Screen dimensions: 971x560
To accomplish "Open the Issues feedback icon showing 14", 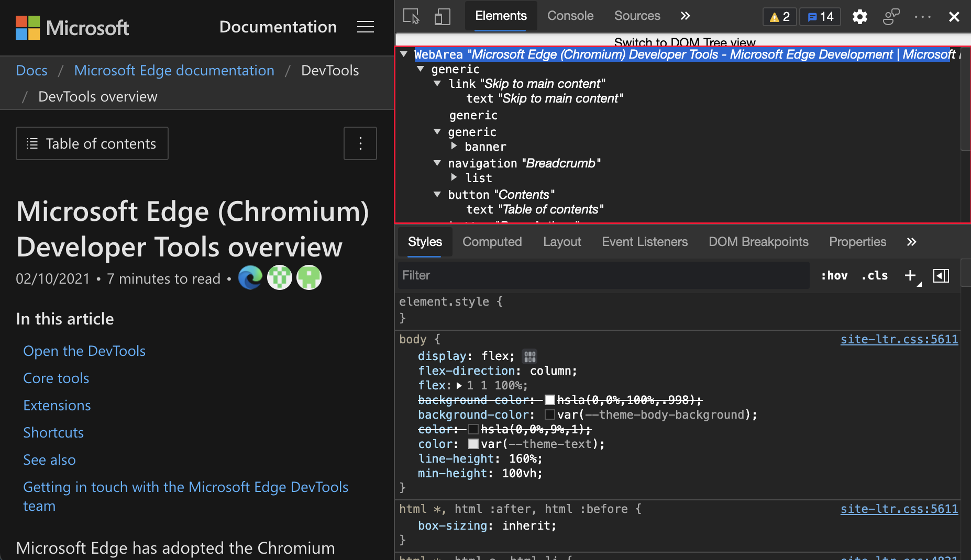I will click(x=820, y=16).
